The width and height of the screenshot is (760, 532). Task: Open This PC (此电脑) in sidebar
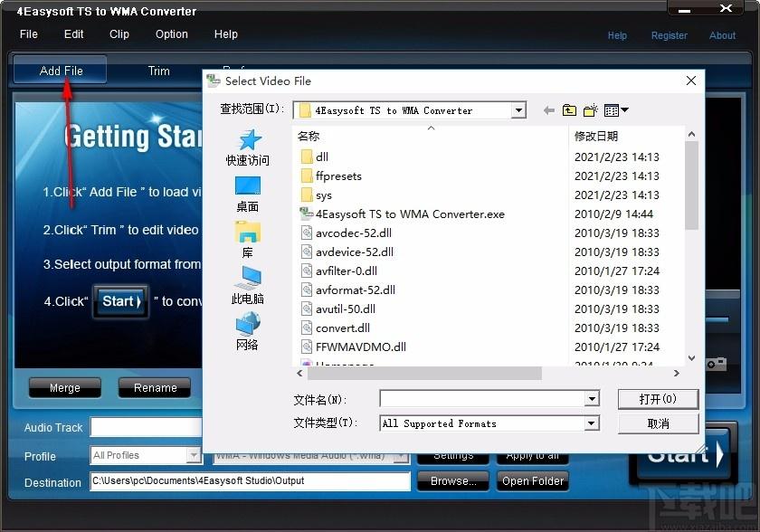(x=247, y=286)
